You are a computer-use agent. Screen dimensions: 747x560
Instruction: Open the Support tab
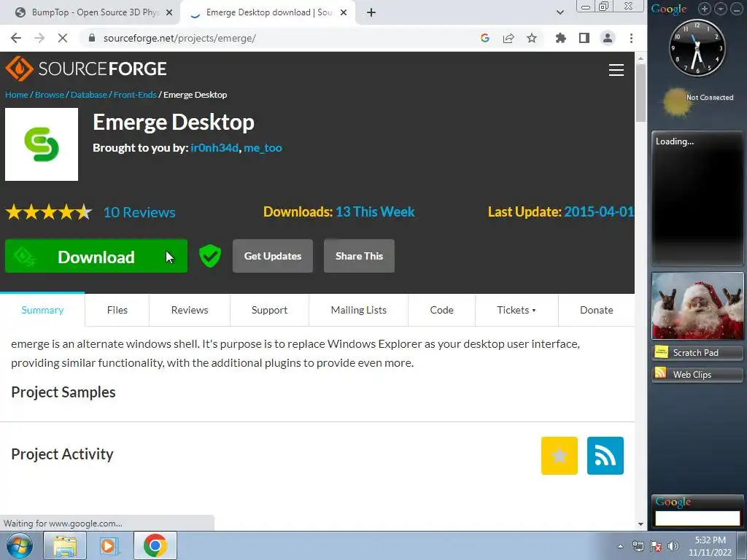point(270,310)
